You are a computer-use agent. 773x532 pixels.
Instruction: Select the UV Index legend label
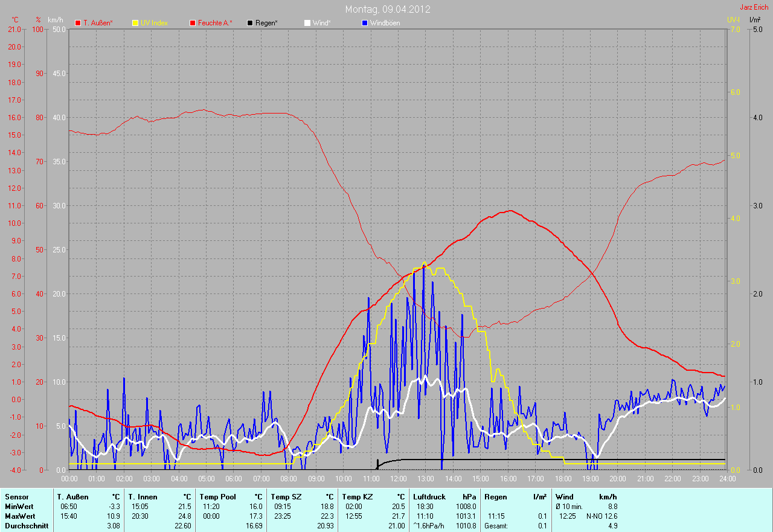pyautogui.click(x=154, y=23)
